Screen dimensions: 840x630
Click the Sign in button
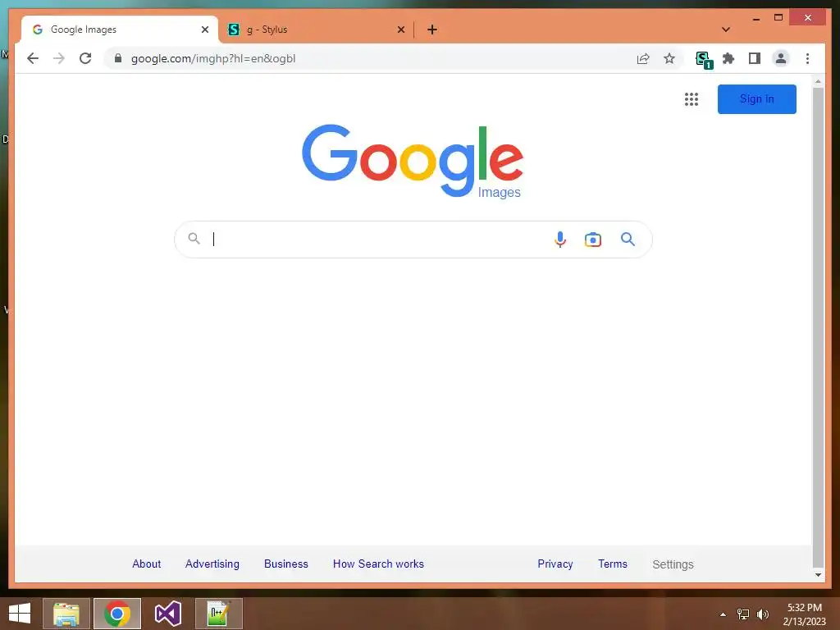pyautogui.click(x=756, y=99)
